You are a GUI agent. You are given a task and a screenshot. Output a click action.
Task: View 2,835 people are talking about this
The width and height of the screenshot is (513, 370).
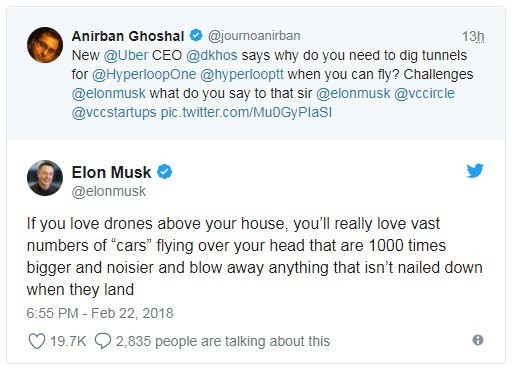click(x=223, y=341)
